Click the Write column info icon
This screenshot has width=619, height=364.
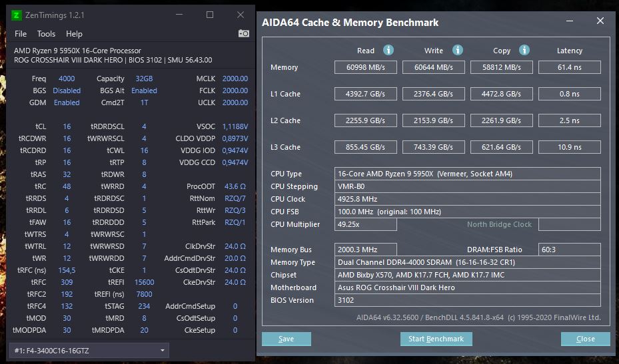pos(457,51)
